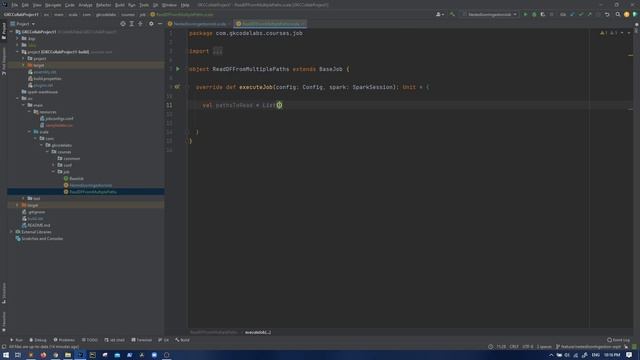The height and width of the screenshot is (360, 640).
Task: Open the Edit menu
Action: 25,5
